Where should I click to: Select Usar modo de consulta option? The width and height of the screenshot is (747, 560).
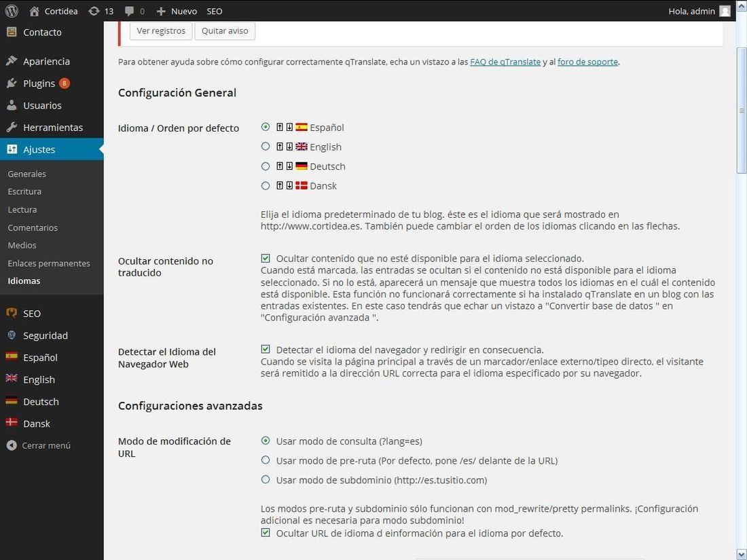pos(266,441)
